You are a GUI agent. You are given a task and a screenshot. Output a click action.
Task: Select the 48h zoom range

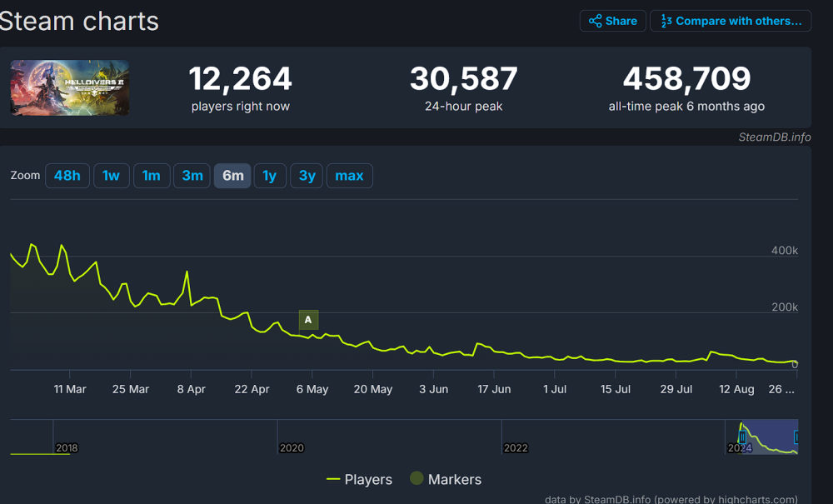(67, 176)
